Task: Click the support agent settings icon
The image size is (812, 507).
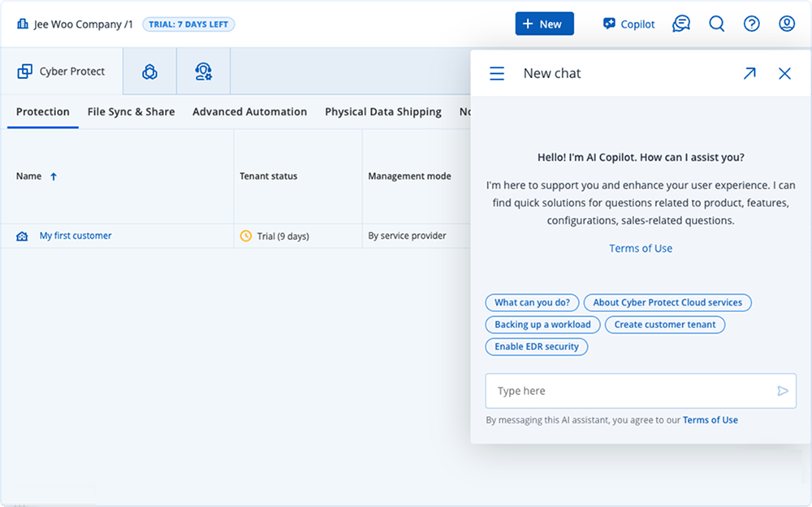Action: pyautogui.click(x=204, y=71)
